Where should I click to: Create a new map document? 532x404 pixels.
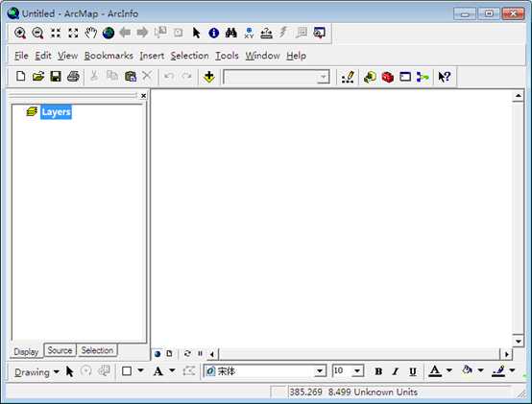[x=21, y=76]
